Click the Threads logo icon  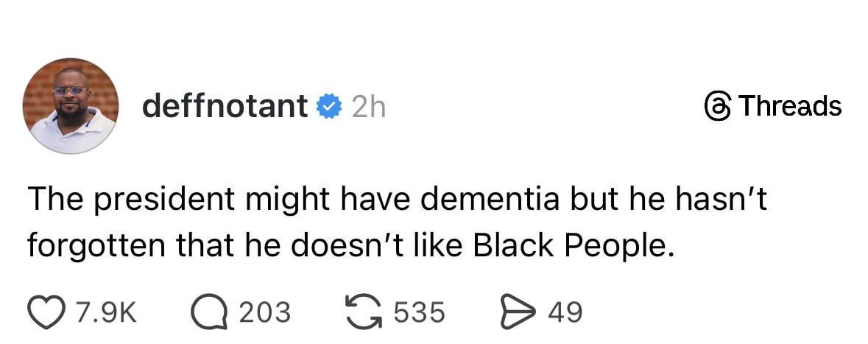pyautogui.click(x=716, y=107)
